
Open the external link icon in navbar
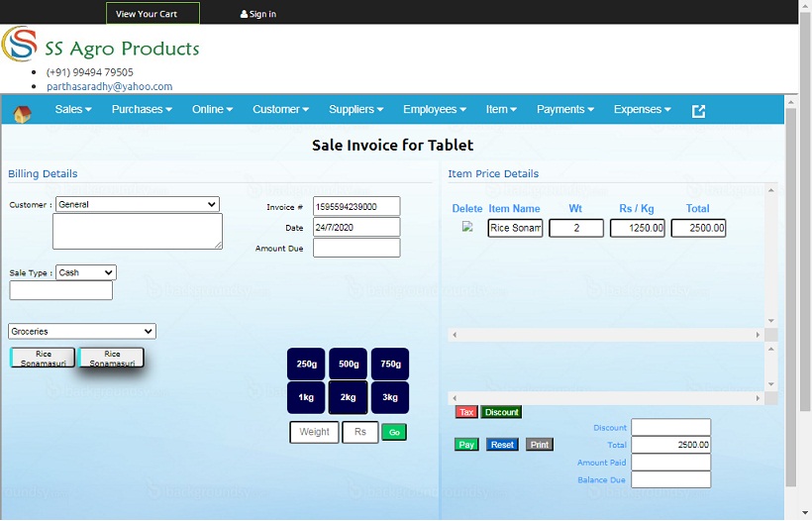point(698,111)
